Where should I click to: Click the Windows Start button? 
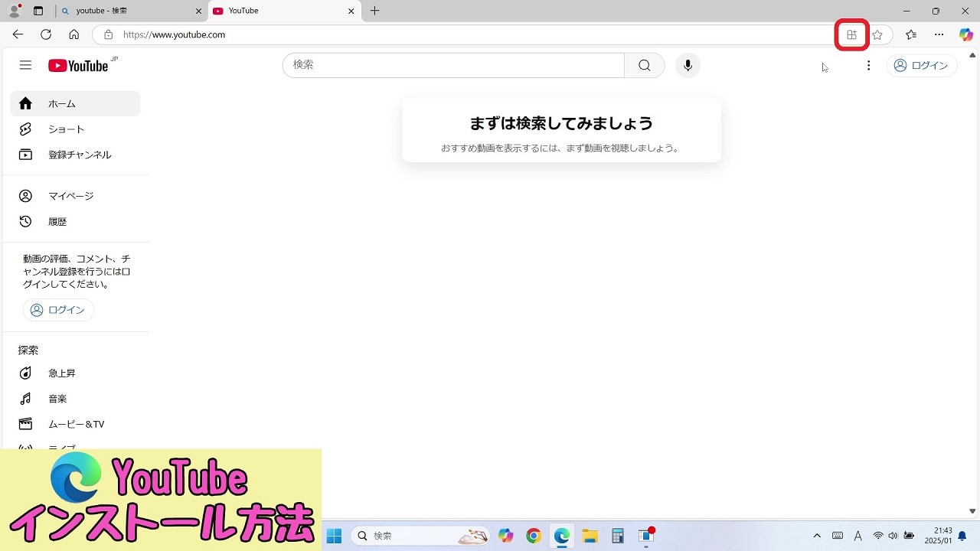[x=334, y=536]
